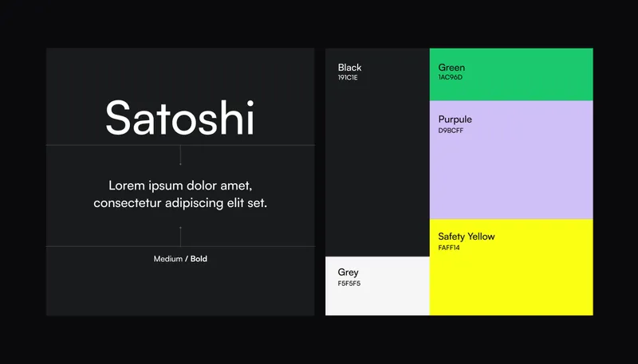
Task: Click the word Medium in font weights
Action: pos(168,259)
